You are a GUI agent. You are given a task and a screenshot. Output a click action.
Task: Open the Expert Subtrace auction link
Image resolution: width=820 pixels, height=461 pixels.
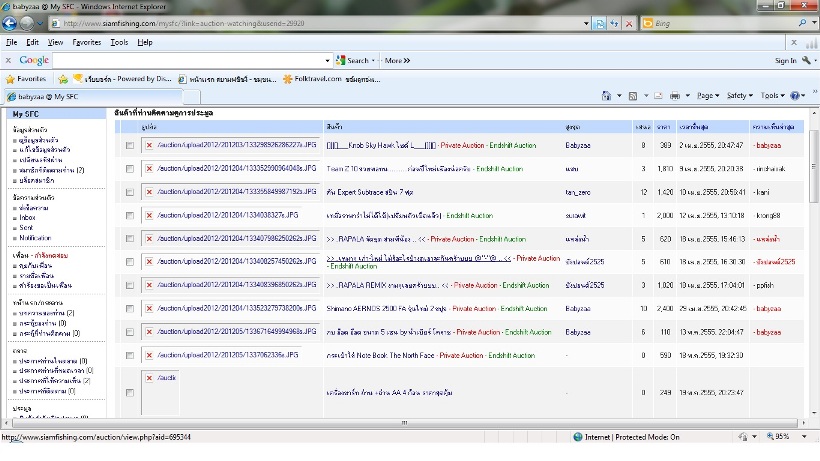pos(369,192)
